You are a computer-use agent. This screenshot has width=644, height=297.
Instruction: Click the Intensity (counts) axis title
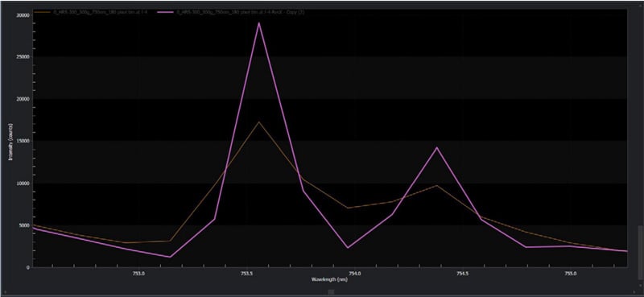pos(10,142)
